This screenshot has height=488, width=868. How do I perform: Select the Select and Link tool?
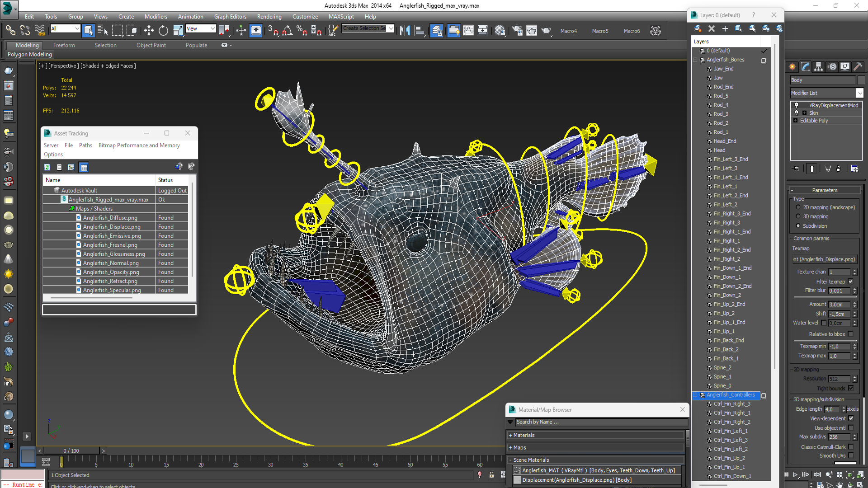10,30
